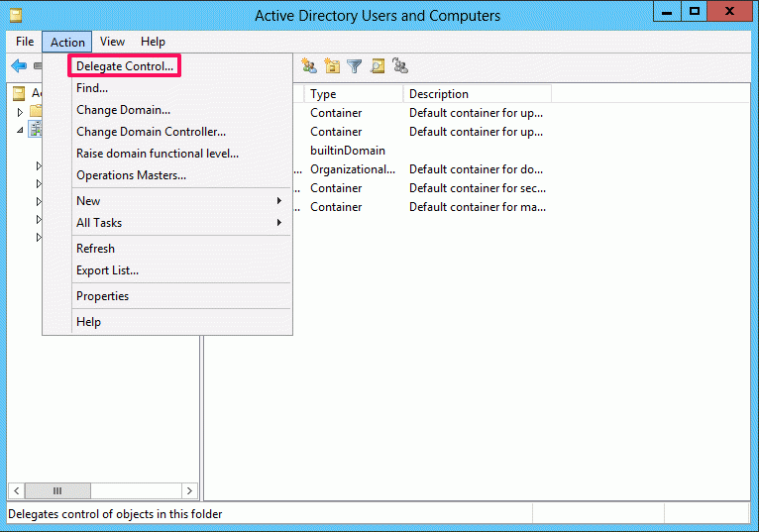Close the open Action menu
The width and height of the screenshot is (759, 532).
[x=67, y=43]
